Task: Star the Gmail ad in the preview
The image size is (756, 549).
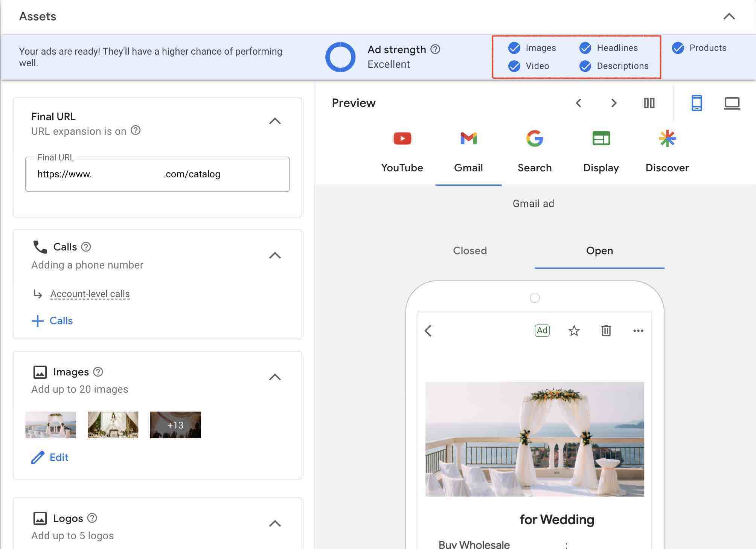Action: click(x=574, y=331)
